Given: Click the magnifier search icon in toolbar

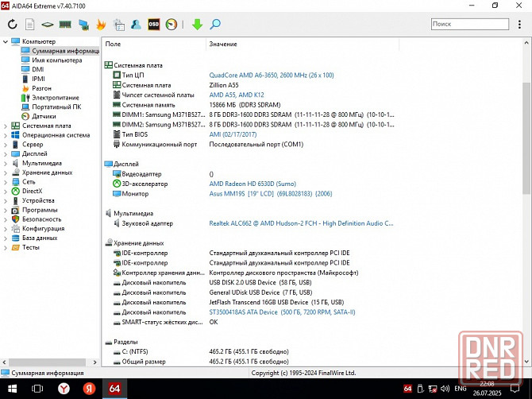Looking at the screenshot, I should 215,25.
